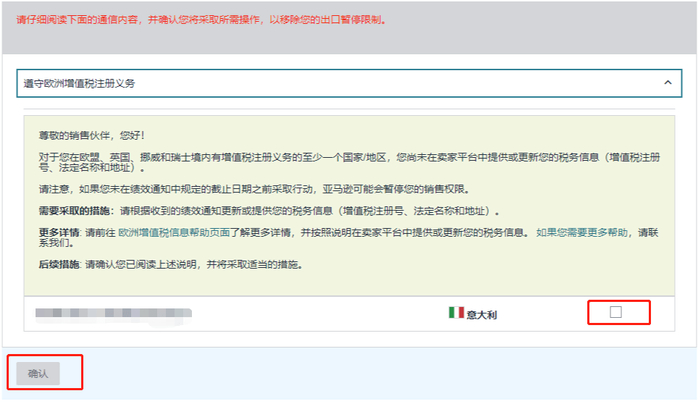This screenshot has height=404, width=700.
Task: Click the 确认 button
Action: coord(38,374)
